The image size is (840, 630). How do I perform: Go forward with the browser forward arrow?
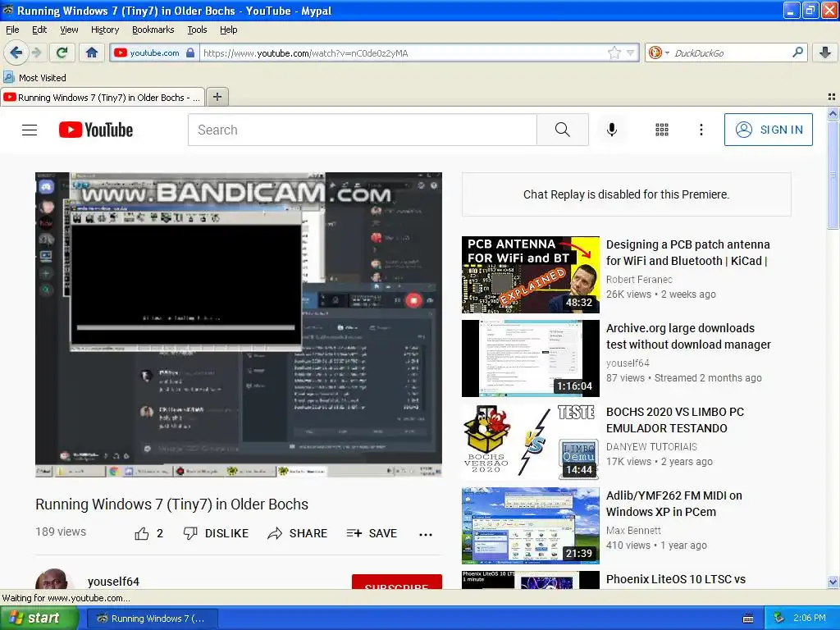click(37, 52)
